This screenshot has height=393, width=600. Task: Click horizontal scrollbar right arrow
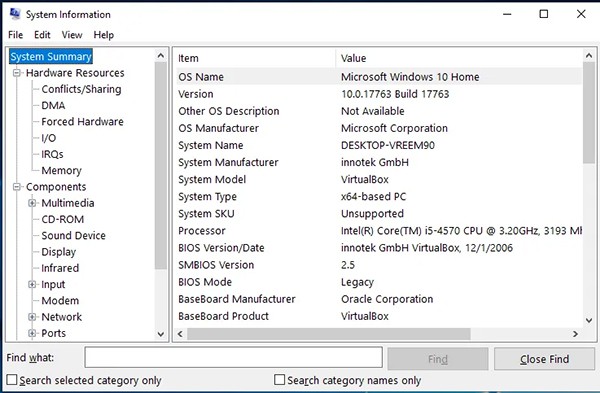pos(576,334)
